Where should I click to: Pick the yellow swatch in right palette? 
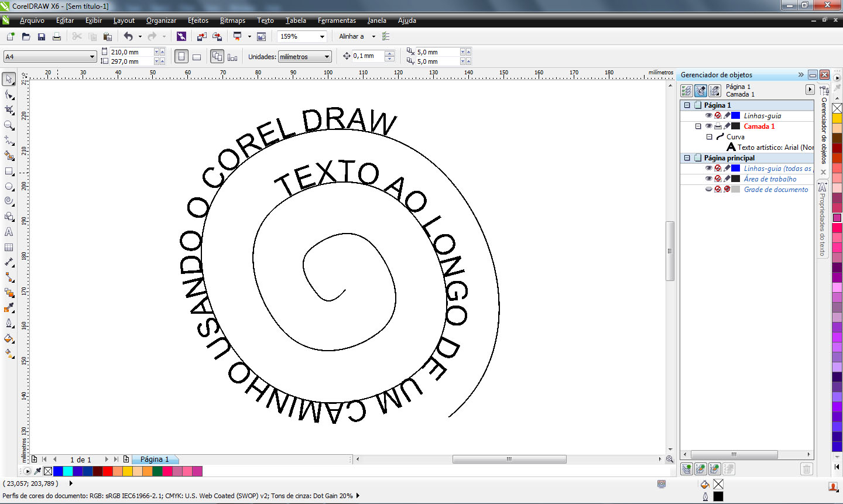[837, 118]
